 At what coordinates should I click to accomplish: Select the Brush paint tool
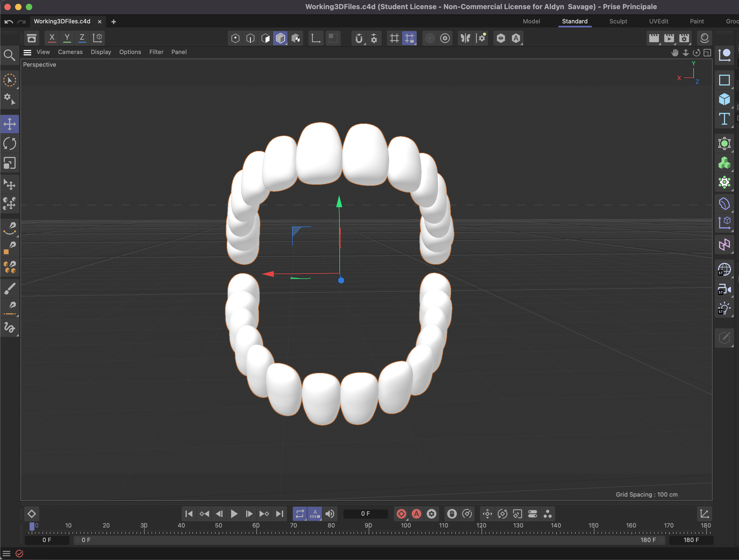click(10, 289)
